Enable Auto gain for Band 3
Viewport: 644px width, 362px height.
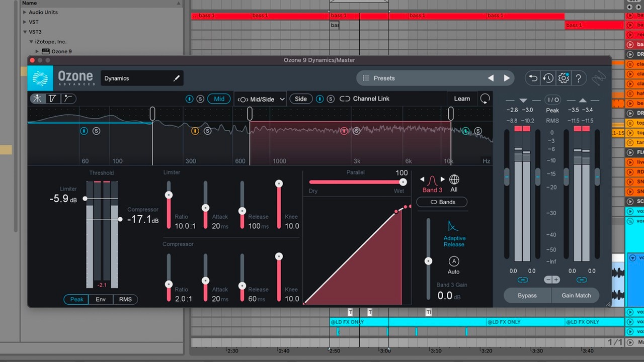point(453,261)
